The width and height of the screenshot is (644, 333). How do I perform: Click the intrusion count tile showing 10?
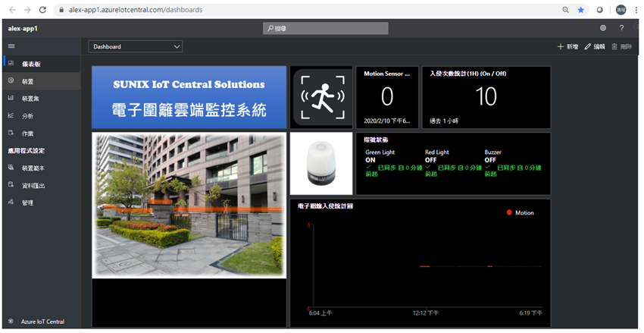[x=486, y=97]
